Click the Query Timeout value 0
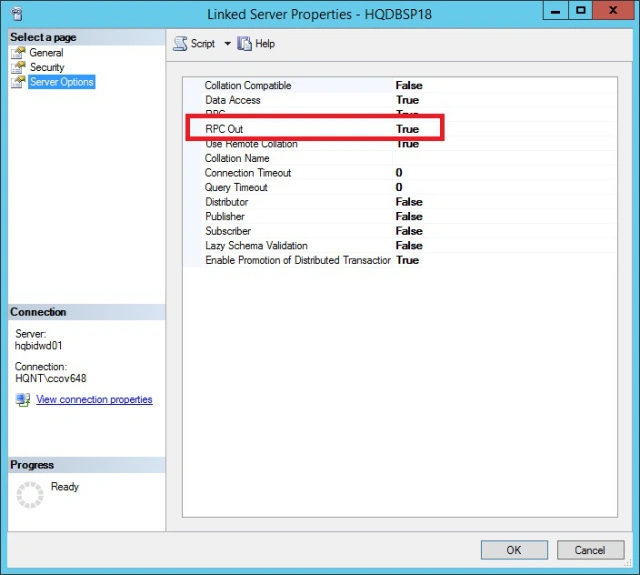The width and height of the screenshot is (640, 575). (x=399, y=187)
